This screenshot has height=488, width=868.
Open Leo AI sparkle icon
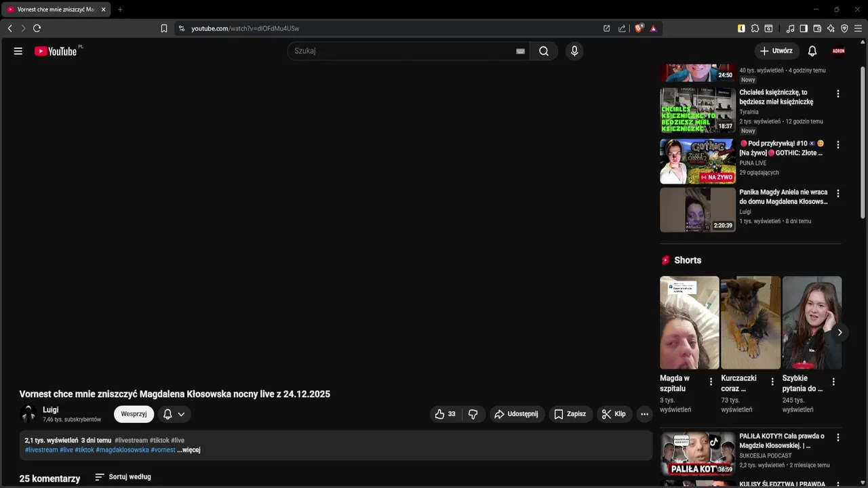(x=831, y=28)
